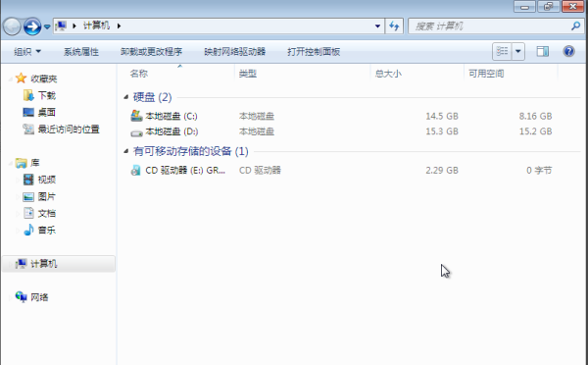Viewport: 588px width, 365px height.
Task: Click the 网络 network icon
Action: 21,296
